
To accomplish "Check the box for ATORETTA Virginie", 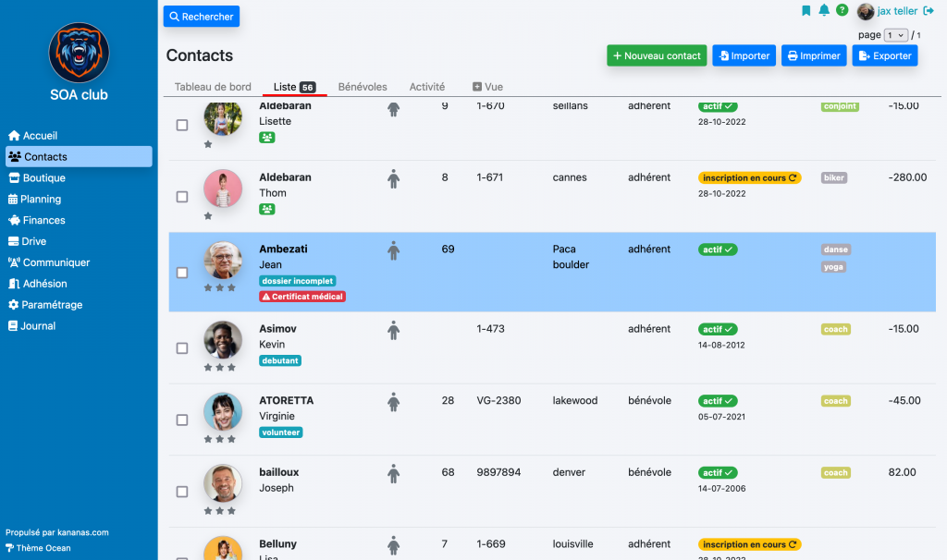I will tap(182, 420).
